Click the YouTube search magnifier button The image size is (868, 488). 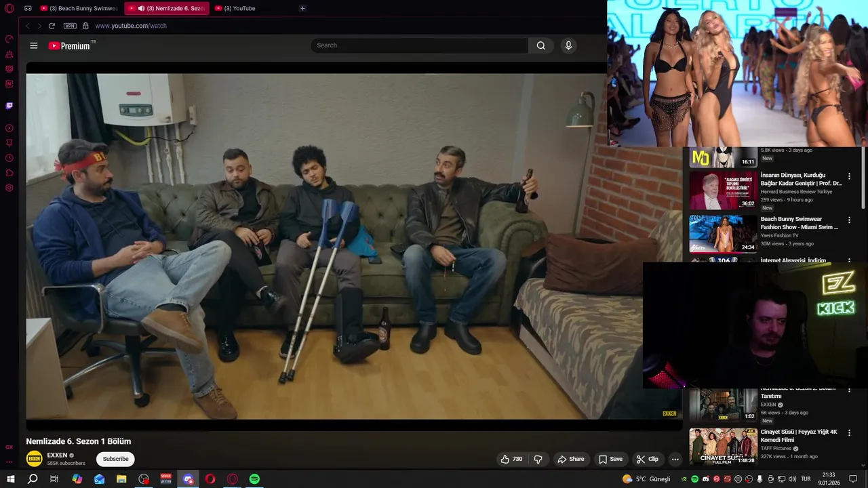(540, 45)
